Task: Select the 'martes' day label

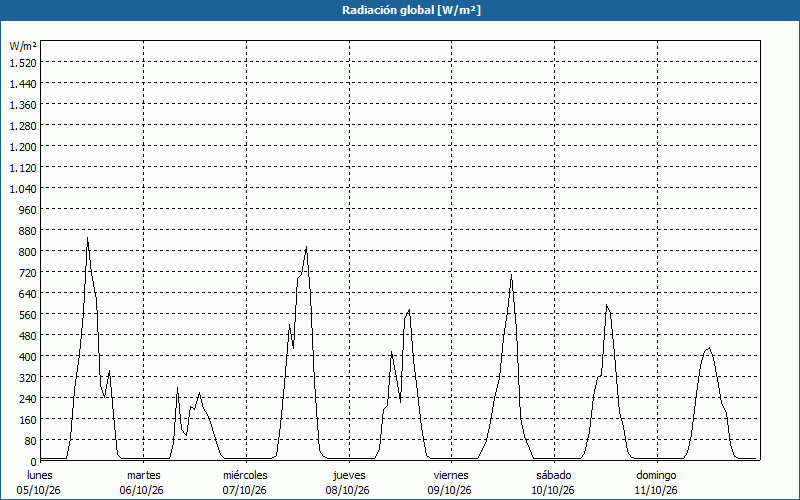Action: [143, 476]
